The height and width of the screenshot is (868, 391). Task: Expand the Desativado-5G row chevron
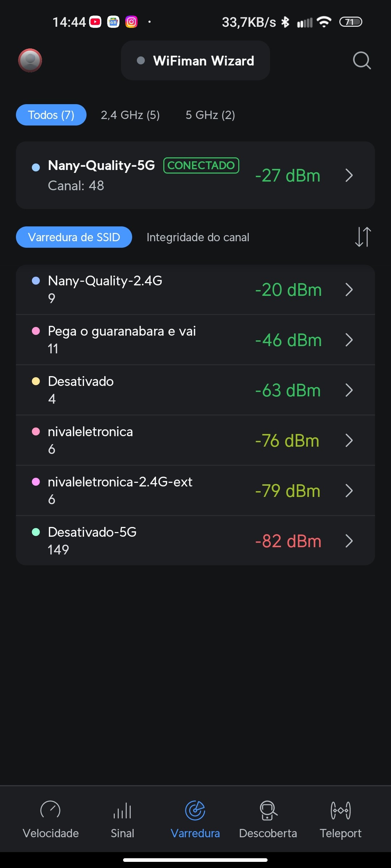pyautogui.click(x=349, y=541)
